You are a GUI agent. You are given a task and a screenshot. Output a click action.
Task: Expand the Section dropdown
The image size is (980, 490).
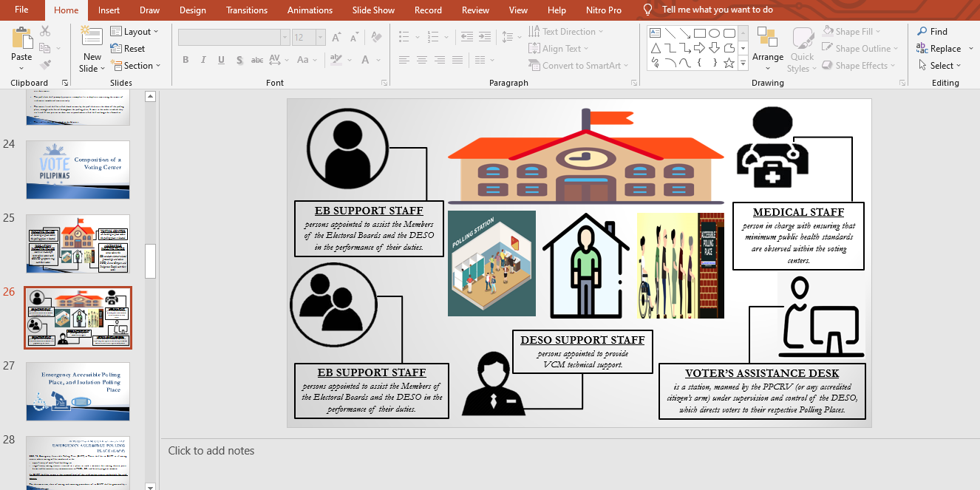point(136,66)
